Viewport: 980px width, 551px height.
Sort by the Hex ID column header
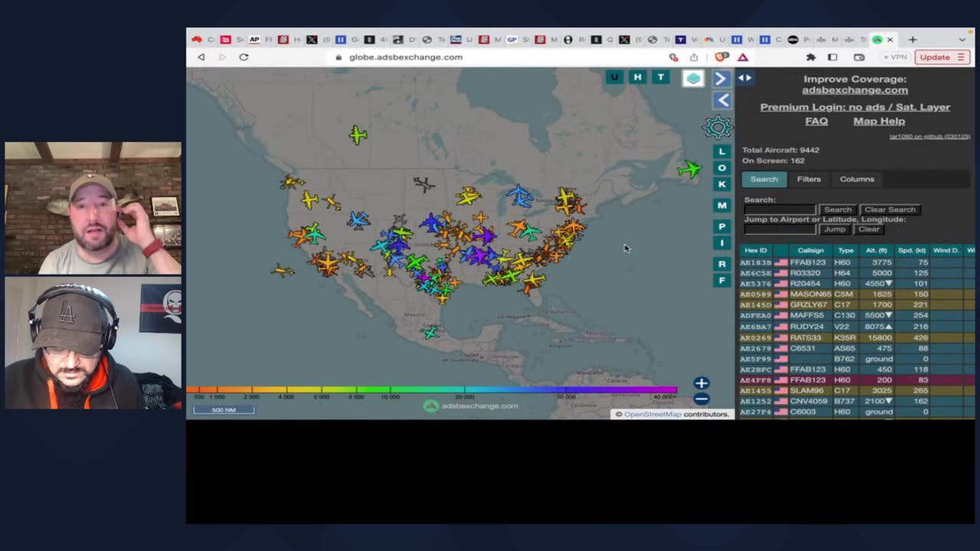pyautogui.click(x=756, y=250)
